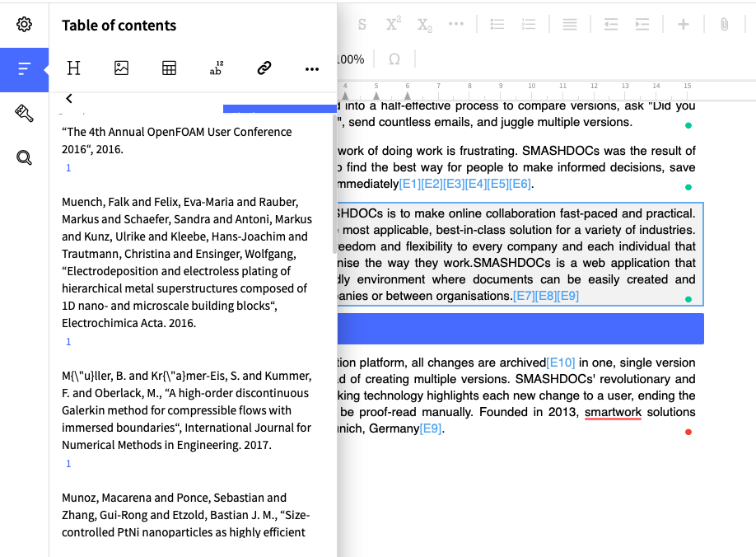Open the 100% zoom dropdown

[351, 59]
